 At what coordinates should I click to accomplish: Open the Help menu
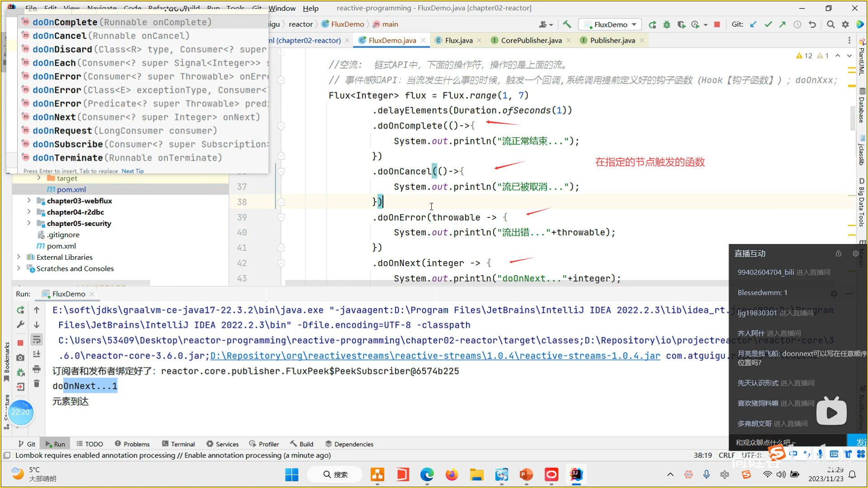click(310, 8)
